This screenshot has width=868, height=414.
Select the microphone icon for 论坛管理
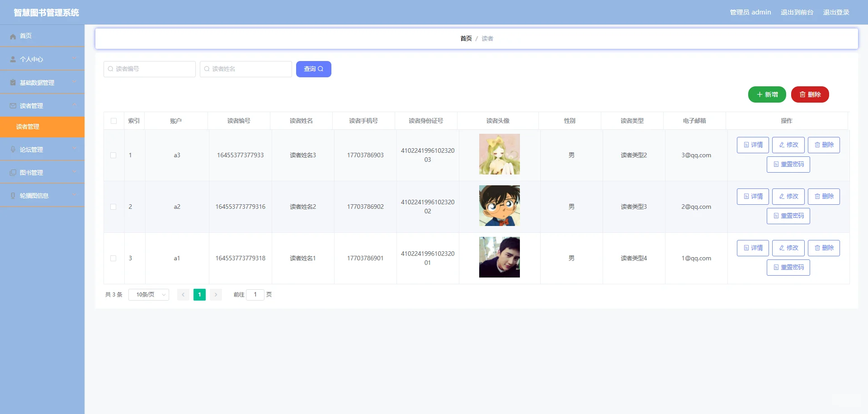12,149
